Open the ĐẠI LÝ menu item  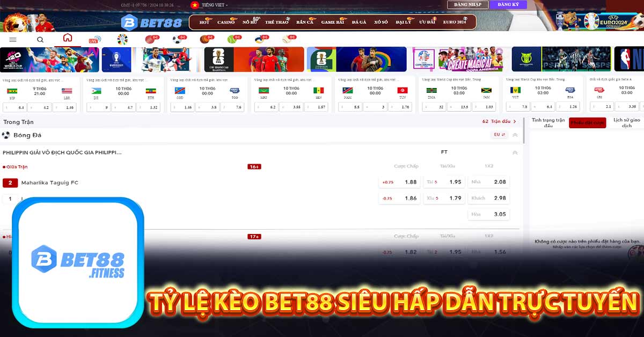404,22
